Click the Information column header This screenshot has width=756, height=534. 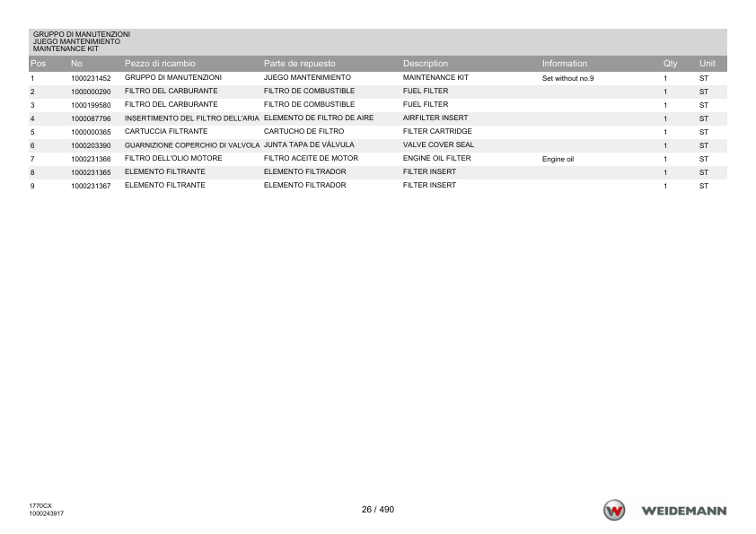tap(564, 63)
